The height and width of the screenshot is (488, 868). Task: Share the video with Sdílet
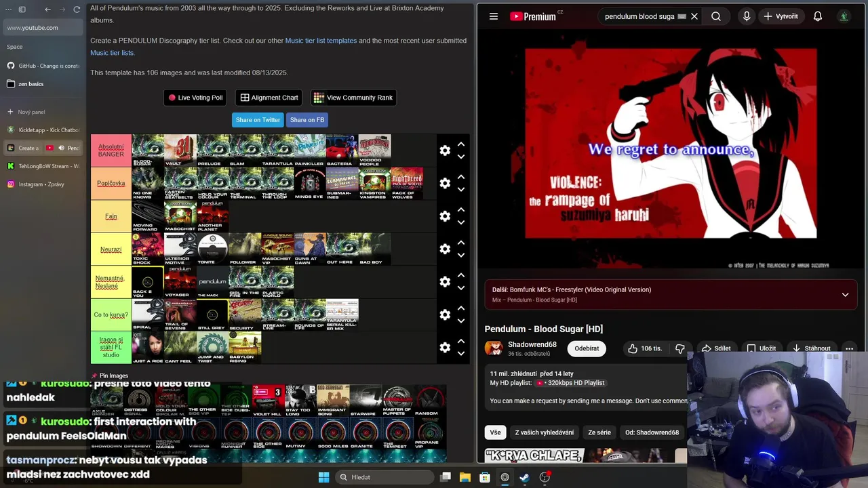(716, 348)
